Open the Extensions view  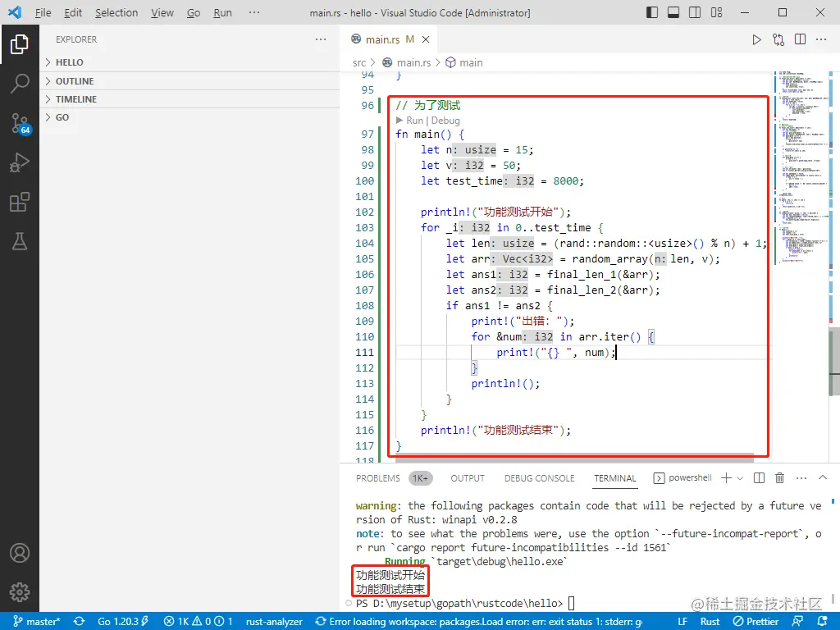point(20,202)
